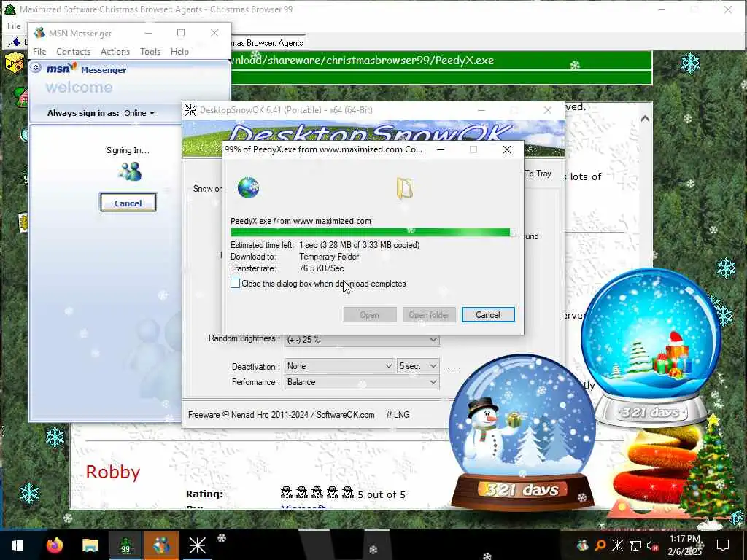The image size is (747, 560).
Task: Click the green browser address bar URL
Action: click(x=441, y=61)
